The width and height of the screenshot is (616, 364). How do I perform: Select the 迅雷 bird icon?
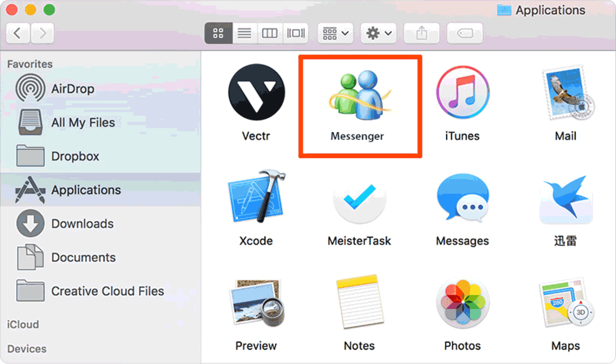pos(566,199)
